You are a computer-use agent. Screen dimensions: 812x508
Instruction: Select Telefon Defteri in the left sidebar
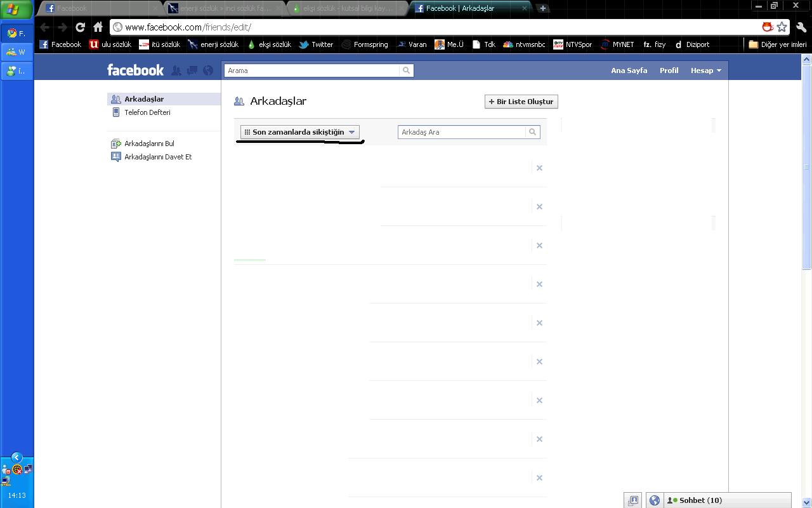(147, 112)
